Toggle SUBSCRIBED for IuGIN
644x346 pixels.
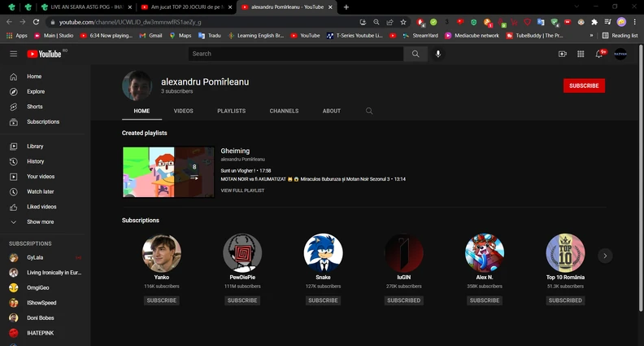404,300
